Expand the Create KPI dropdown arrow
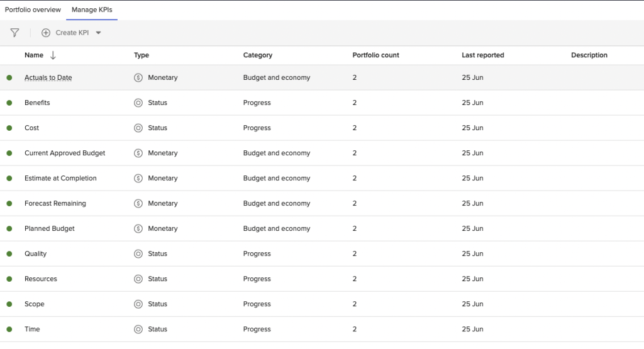Screen dimensions: 644x349 pos(98,33)
